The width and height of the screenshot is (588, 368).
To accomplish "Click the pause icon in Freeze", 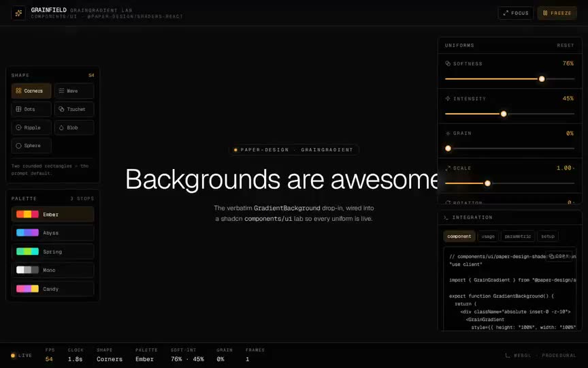I will (x=545, y=13).
